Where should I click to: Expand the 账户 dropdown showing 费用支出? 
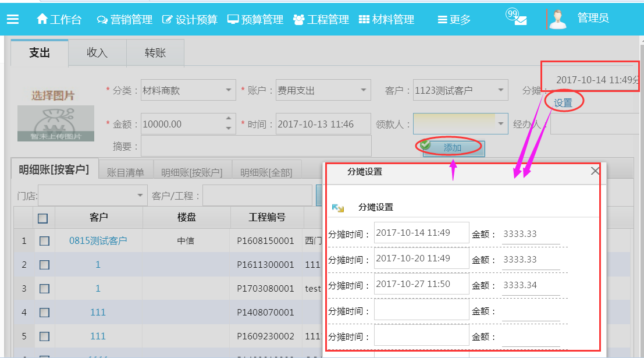pos(364,90)
